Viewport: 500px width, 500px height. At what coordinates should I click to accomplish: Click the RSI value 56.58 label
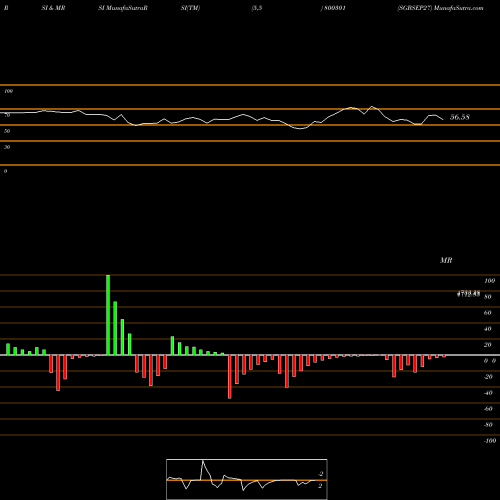click(x=460, y=117)
